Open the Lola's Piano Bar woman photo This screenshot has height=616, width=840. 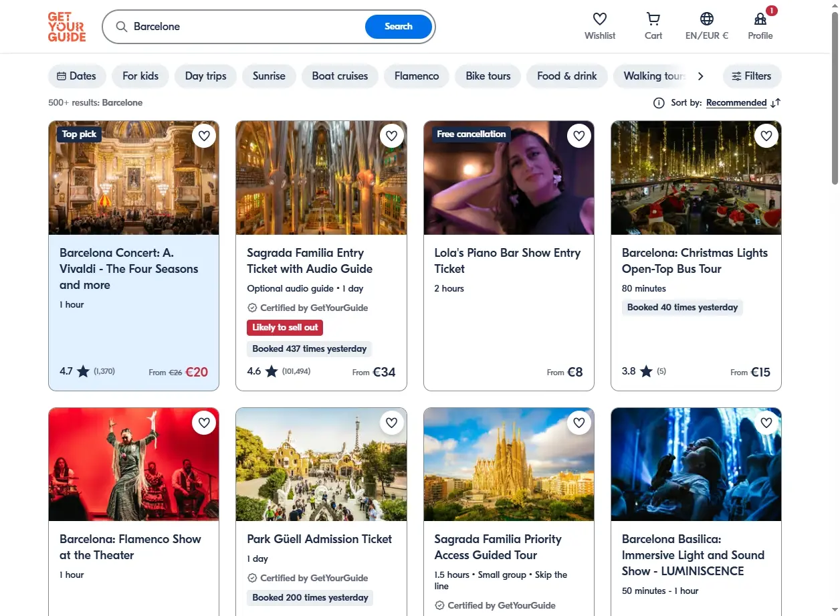tap(509, 178)
